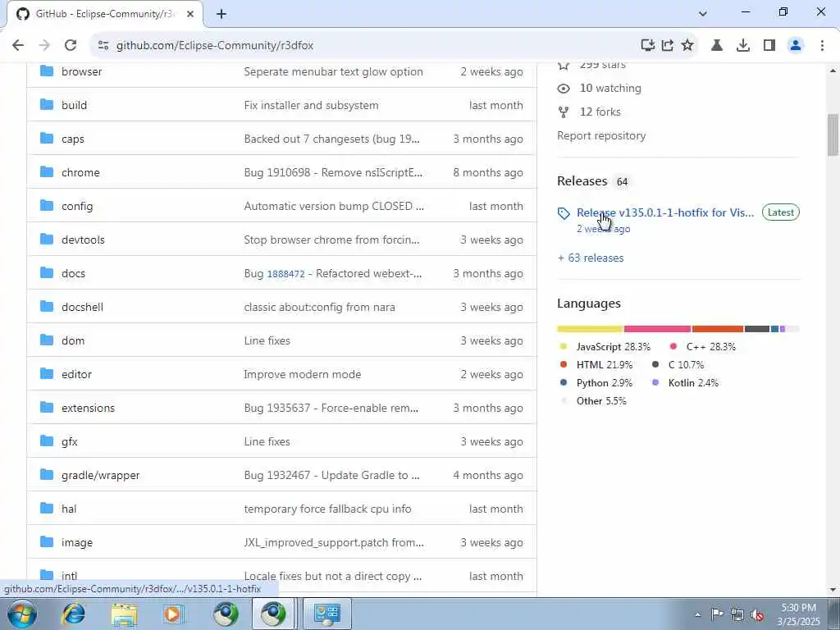The width and height of the screenshot is (840, 630).
Task: Launch Internet Explorer from the taskbar
Action: 74,614
